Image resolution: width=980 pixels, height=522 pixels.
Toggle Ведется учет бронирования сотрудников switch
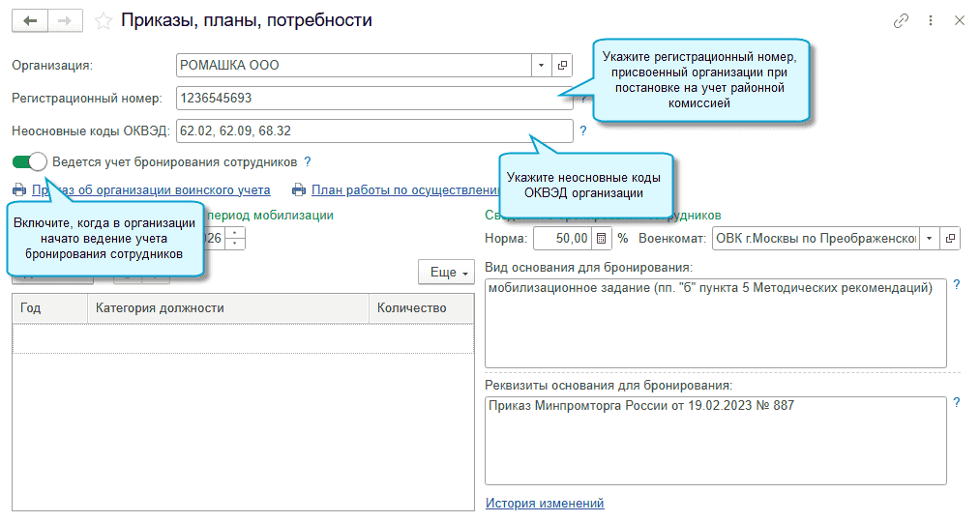tap(29, 161)
